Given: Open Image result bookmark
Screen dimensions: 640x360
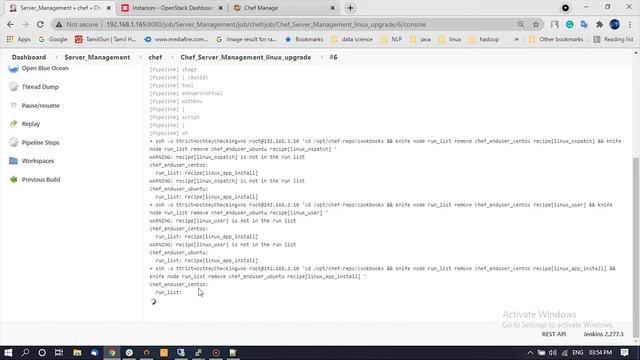Looking at the screenshot, I should coord(246,39).
